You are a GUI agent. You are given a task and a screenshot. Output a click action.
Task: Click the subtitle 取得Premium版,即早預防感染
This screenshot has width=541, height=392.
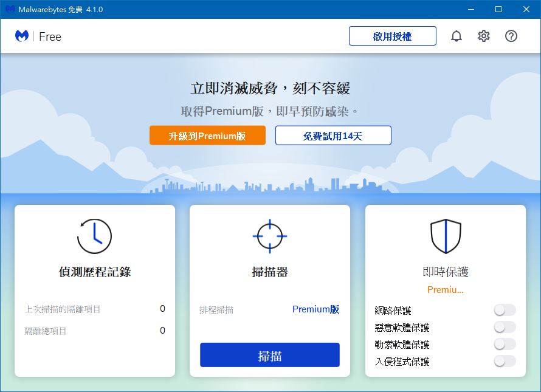pyautogui.click(x=269, y=111)
